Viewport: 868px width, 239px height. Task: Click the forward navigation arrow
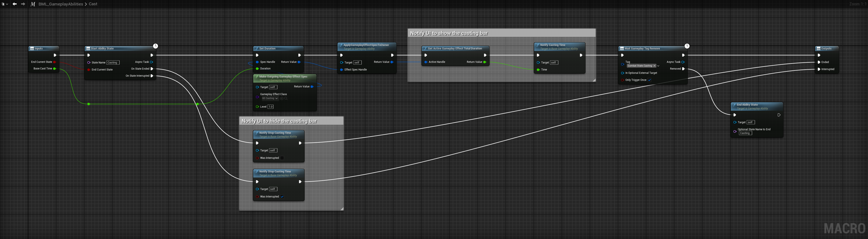(x=23, y=4)
